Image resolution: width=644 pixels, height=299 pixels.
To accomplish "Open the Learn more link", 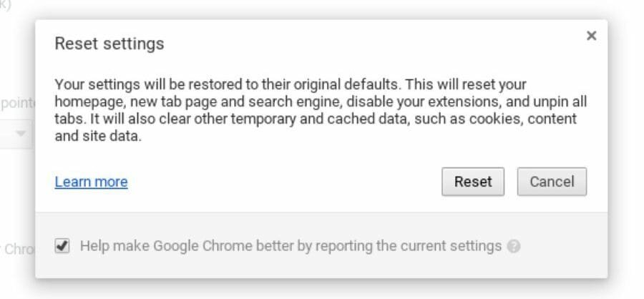I will click(91, 182).
